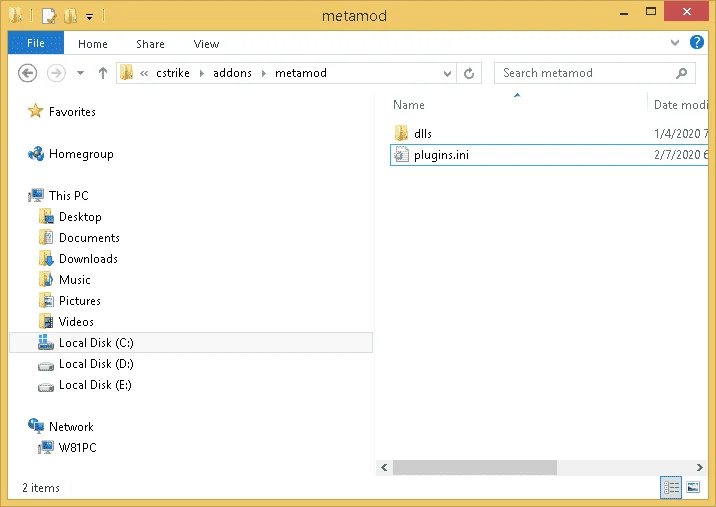Image resolution: width=716 pixels, height=507 pixels.
Task: Open Help via the question mark icon
Action: 696,42
